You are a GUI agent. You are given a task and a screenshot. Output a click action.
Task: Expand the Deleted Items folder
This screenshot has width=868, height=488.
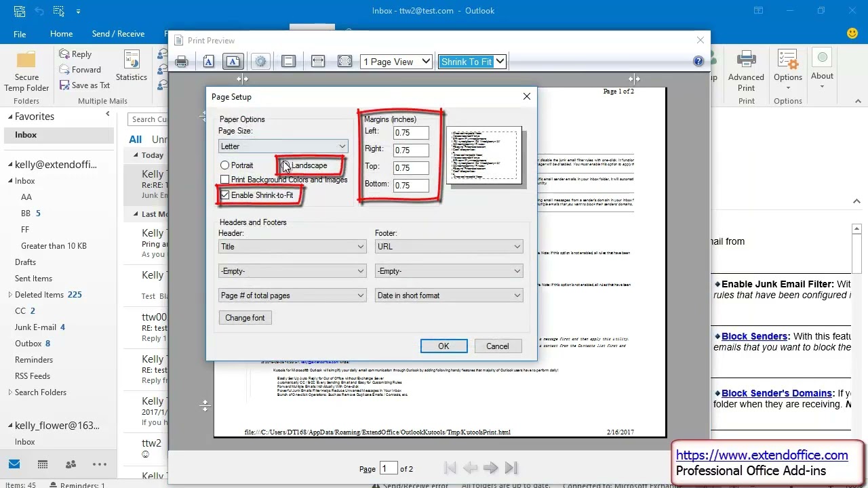10,295
